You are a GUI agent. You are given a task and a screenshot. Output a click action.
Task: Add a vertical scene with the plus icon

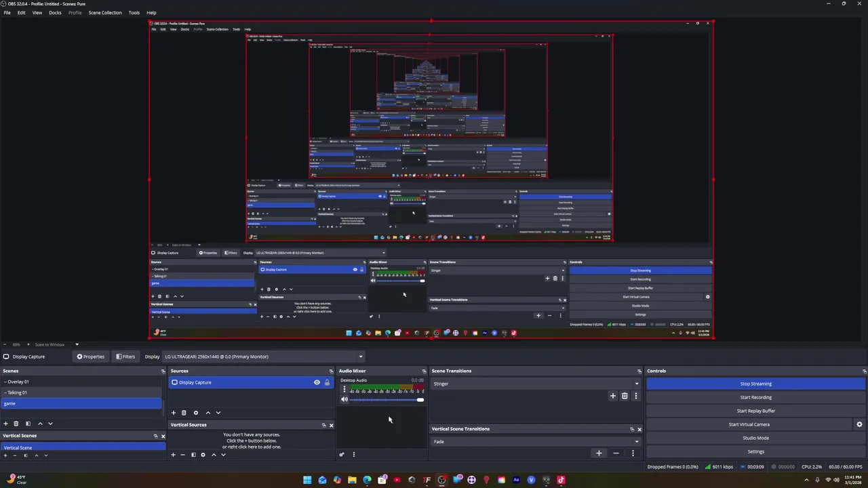coord(6,455)
